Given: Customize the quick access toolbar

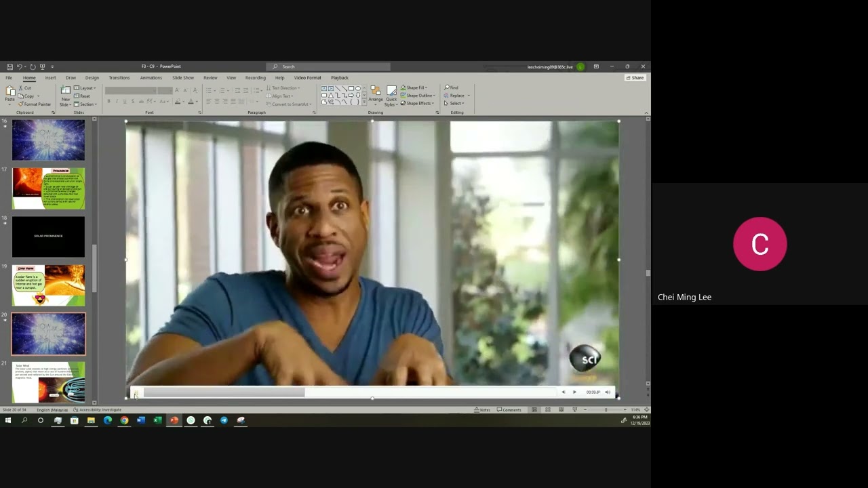Looking at the screenshot, I should (x=52, y=66).
